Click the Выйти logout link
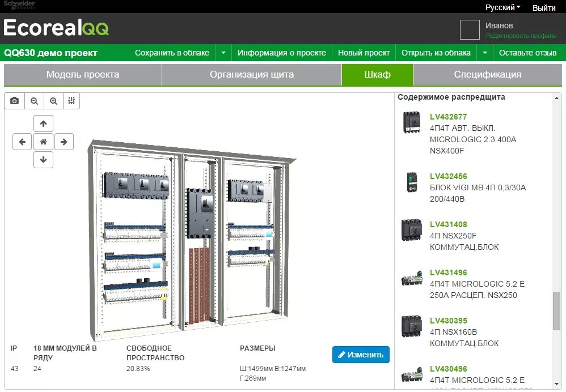This screenshot has width=566, height=392. 544,8
